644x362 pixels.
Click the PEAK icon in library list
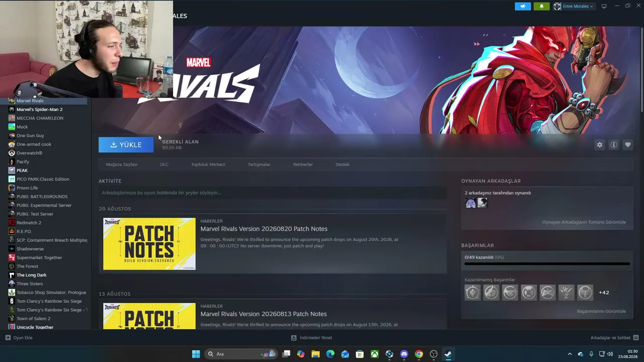[12, 170]
